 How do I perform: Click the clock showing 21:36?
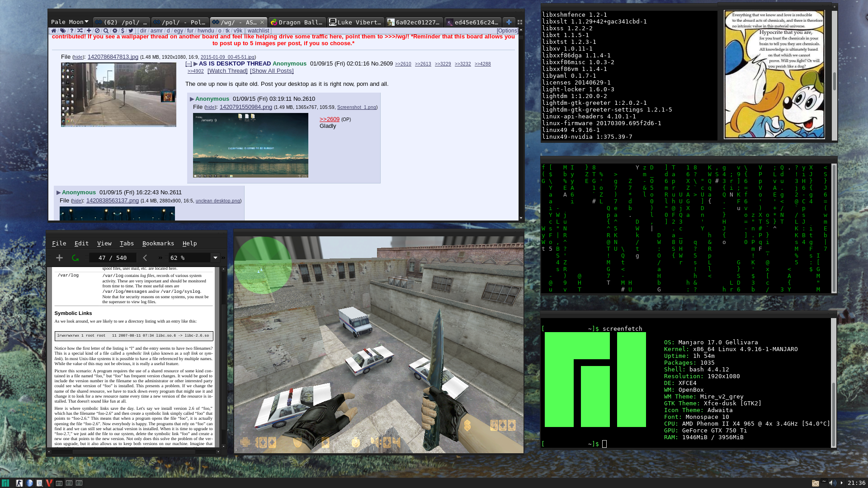[x=856, y=483]
